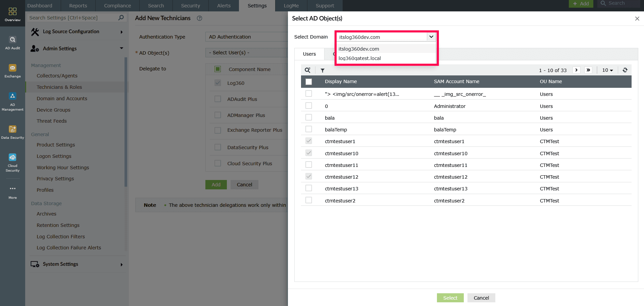644x306 pixels.
Task: Check the checkbox for user bala
Action: (309, 118)
